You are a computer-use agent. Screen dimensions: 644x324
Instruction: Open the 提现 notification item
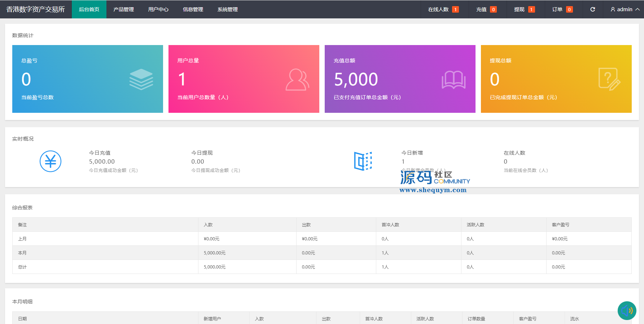(524, 9)
